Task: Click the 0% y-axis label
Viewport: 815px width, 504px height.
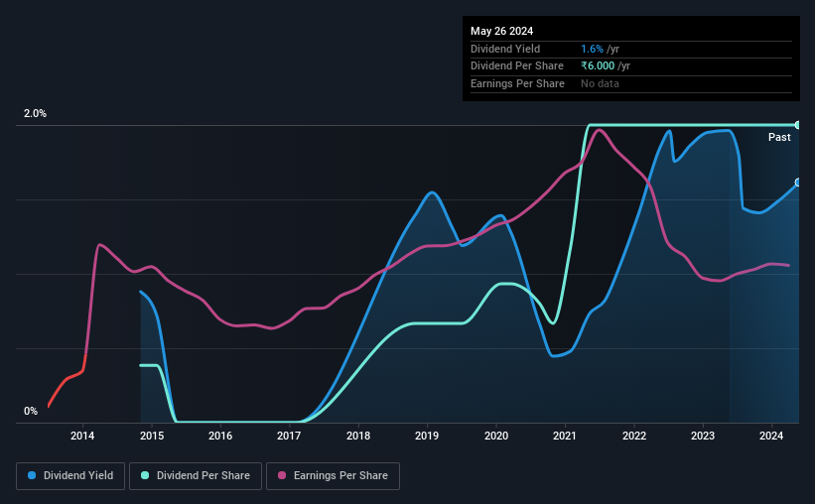Action: coord(31,411)
